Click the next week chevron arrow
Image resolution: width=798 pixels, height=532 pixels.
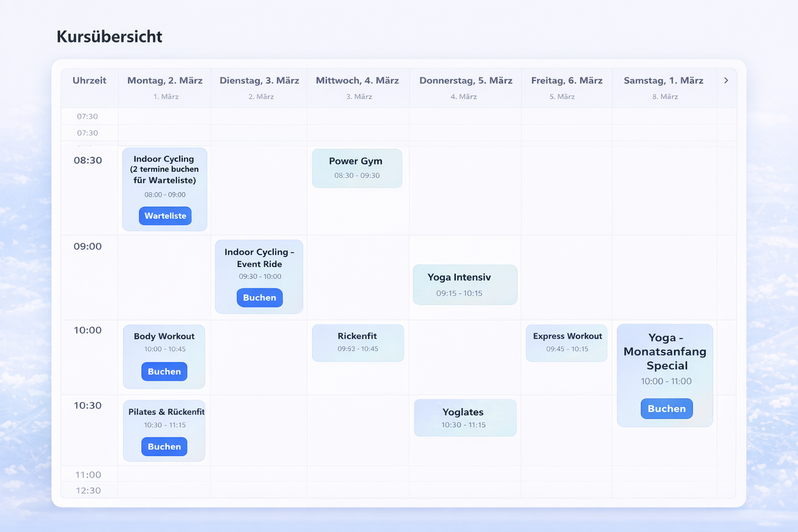(726, 81)
